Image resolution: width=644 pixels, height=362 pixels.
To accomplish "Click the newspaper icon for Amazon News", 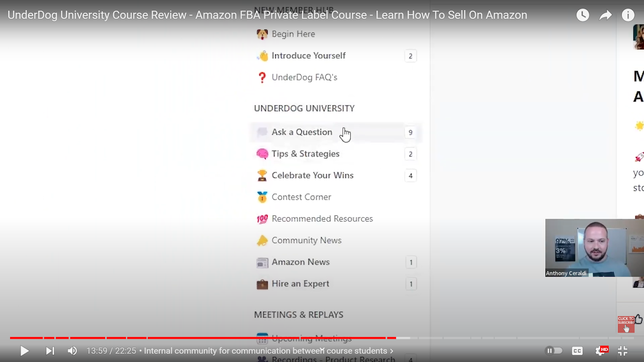I will click(x=262, y=263).
